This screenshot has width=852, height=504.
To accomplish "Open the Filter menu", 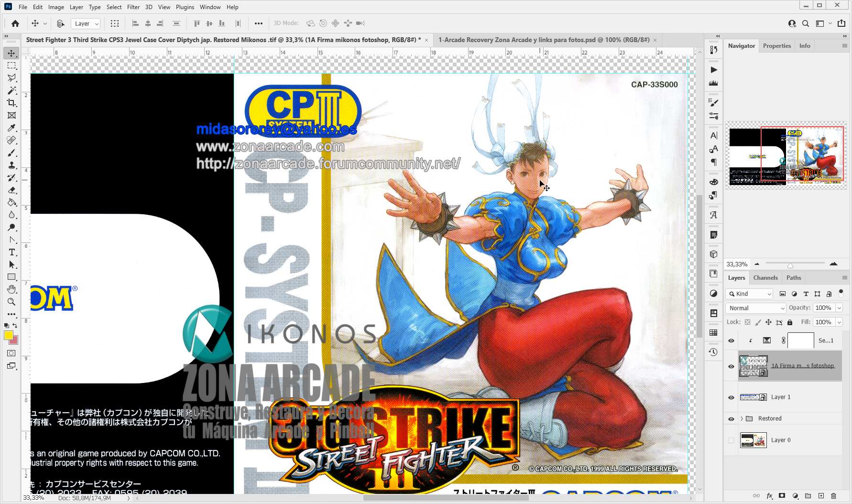I will pos(133,7).
